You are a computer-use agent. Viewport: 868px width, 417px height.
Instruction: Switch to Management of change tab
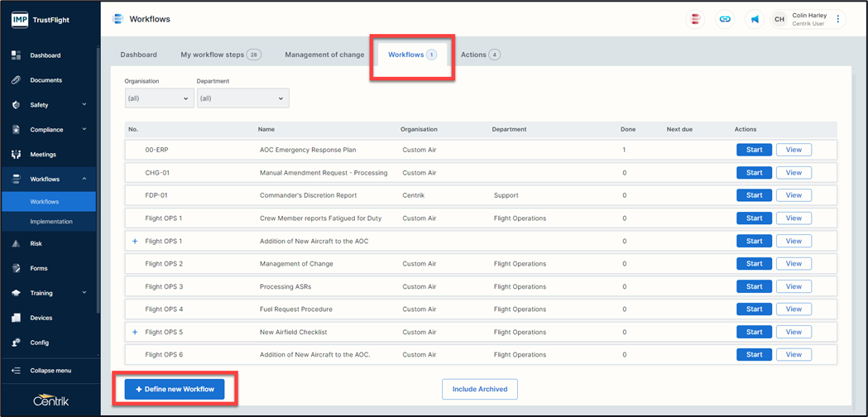[324, 55]
